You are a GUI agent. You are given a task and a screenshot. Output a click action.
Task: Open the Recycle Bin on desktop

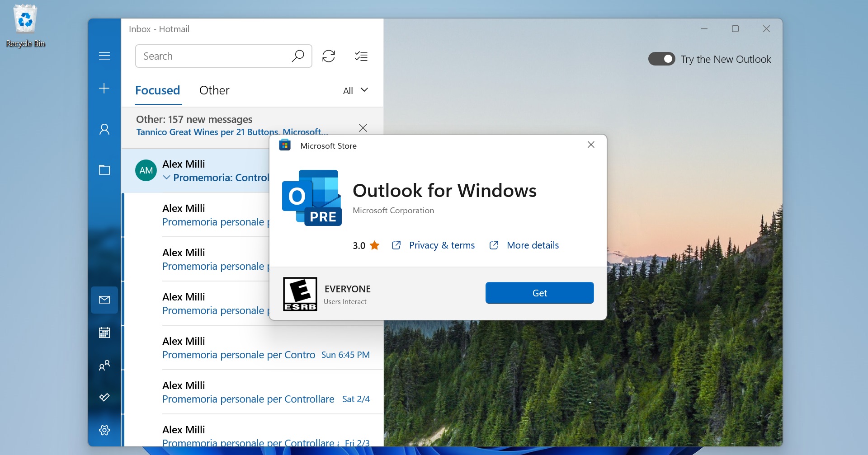pos(25,26)
